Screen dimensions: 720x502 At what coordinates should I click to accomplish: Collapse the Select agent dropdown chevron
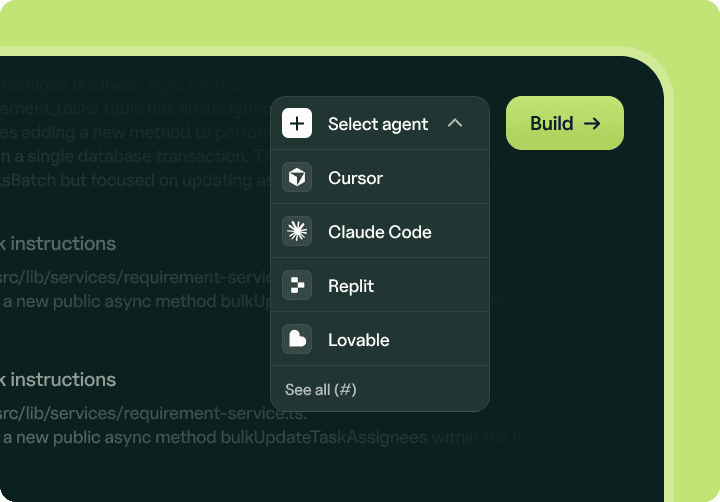(x=455, y=123)
